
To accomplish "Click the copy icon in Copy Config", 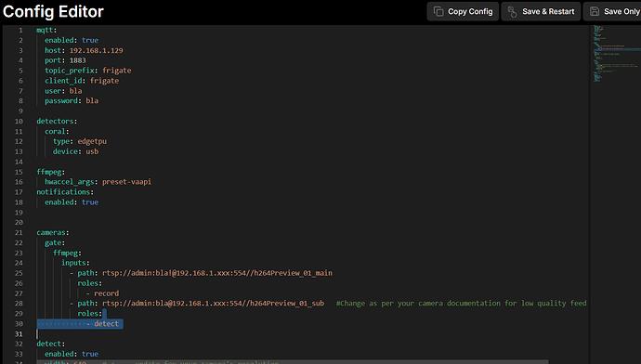I will 438,11.
